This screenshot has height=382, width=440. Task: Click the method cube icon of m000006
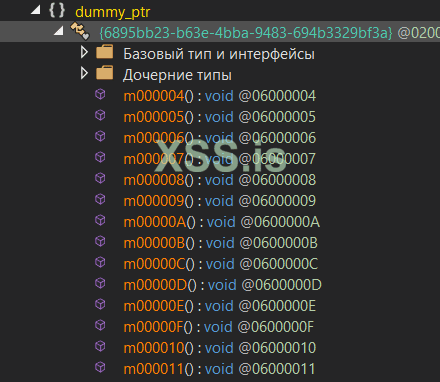pos(100,136)
